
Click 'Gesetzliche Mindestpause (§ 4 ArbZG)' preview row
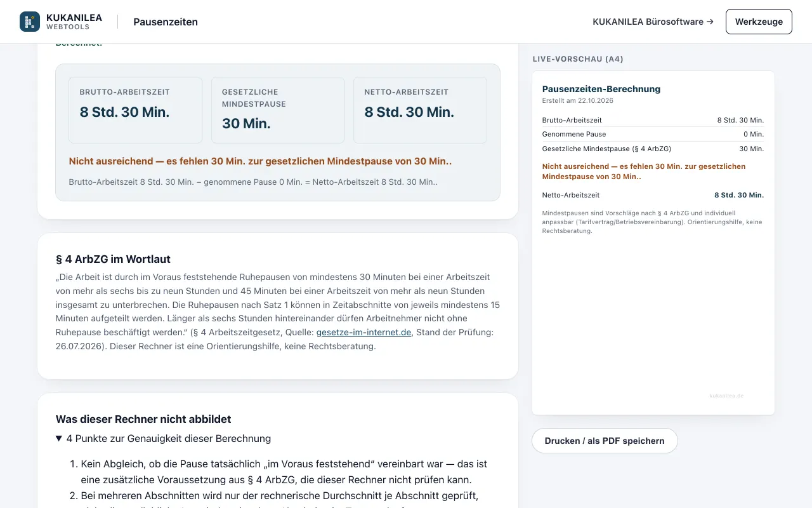653,149
